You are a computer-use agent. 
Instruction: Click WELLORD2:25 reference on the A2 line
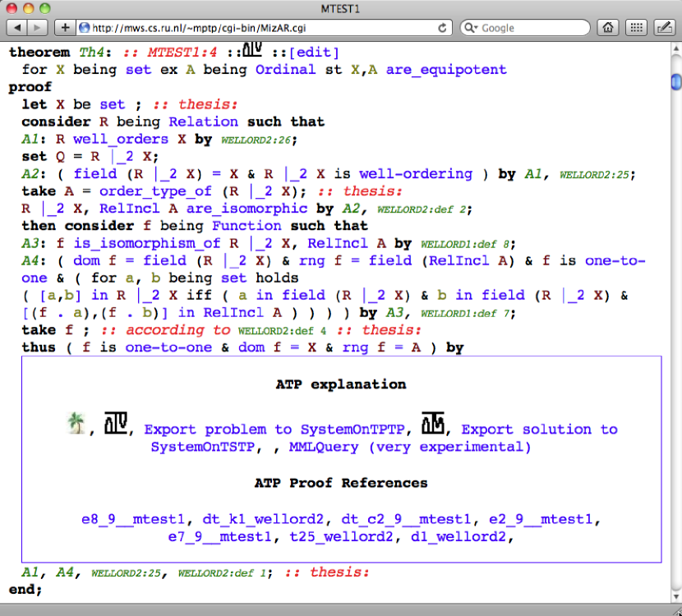[594, 175]
